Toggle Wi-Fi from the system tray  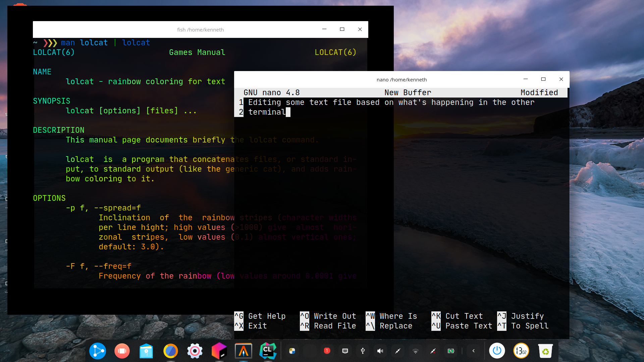point(416,351)
